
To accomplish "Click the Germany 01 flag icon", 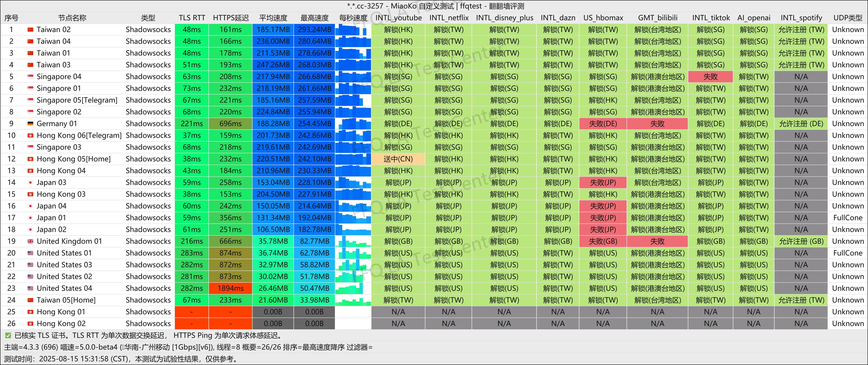I will pyautogui.click(x=30, y=124).
